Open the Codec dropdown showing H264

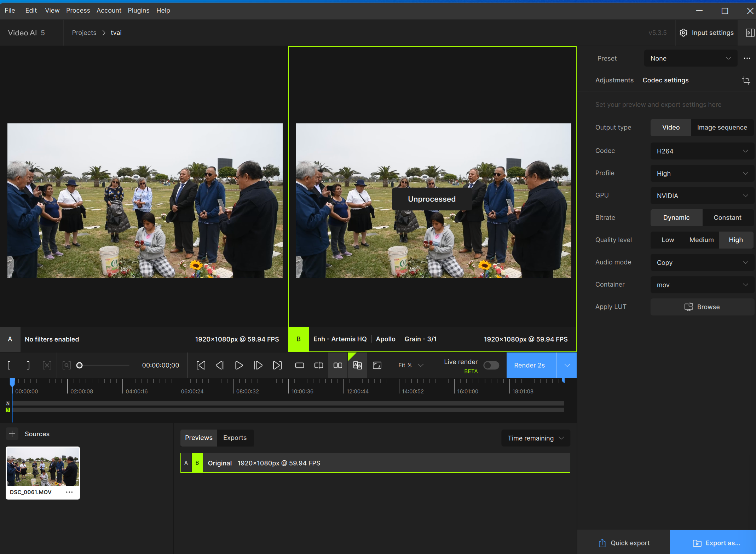click(x=702, y=151)
